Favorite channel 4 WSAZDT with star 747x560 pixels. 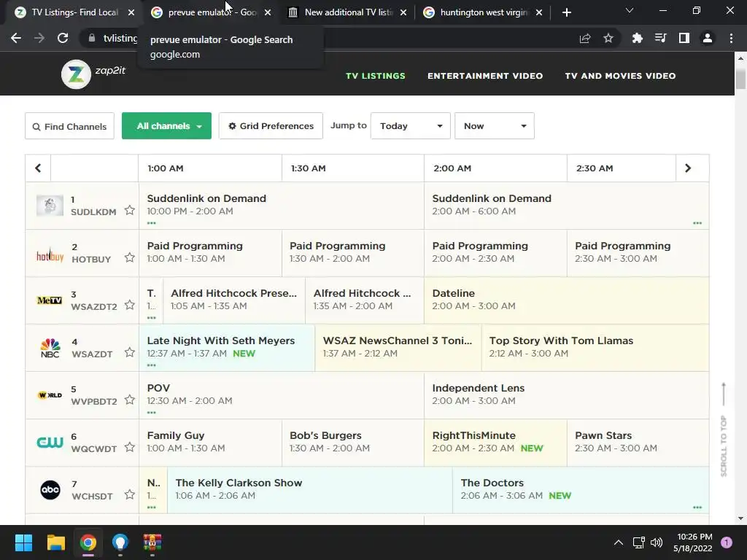coord(130,352)
